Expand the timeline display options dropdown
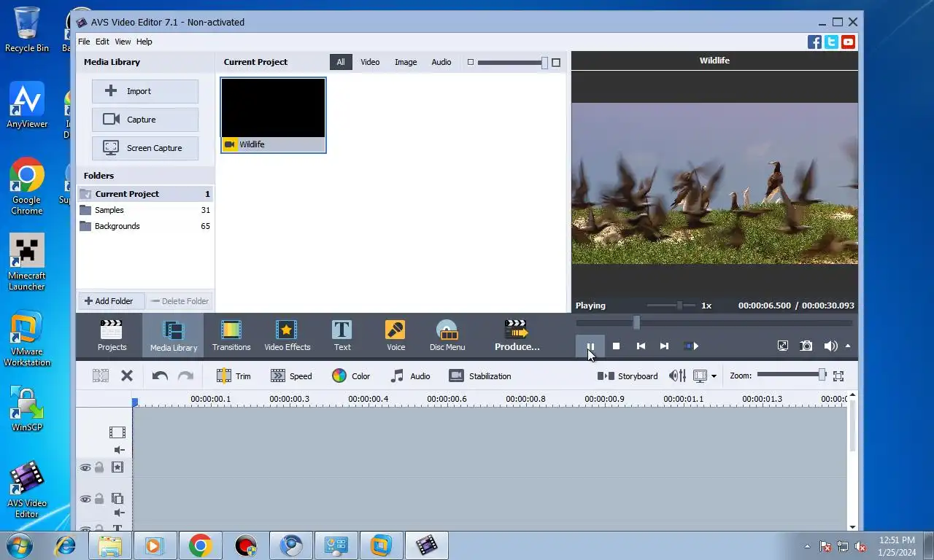Viewport: 934px width, 560px height. [714, 376]
